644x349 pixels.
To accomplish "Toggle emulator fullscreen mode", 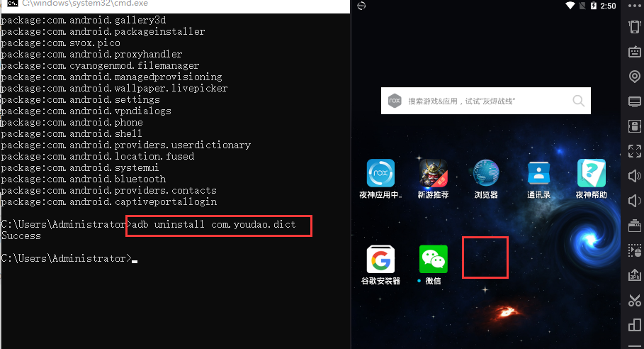I will click(x=635, y=151).
